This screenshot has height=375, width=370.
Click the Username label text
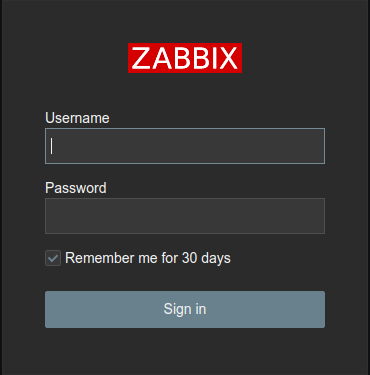77,118
